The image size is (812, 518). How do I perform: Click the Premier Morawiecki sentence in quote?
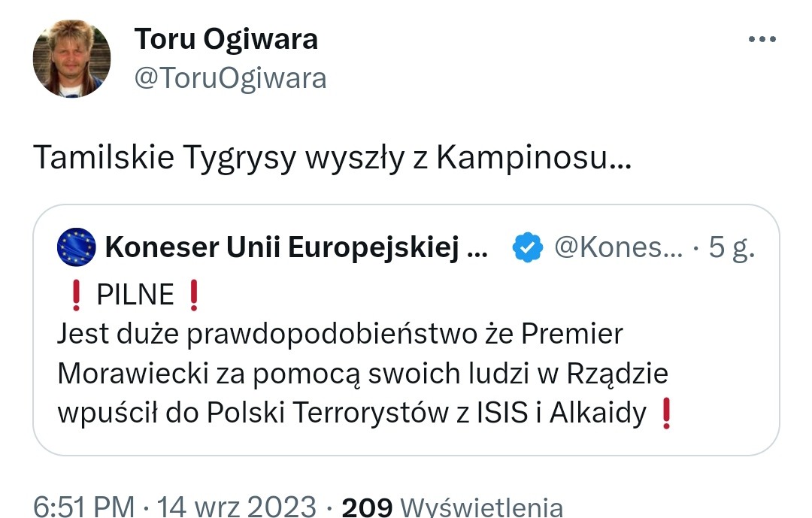(362, 373)
